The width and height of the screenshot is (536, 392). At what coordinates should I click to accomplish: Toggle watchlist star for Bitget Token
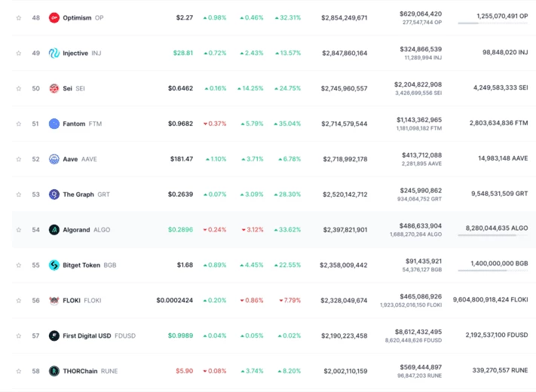19,265
